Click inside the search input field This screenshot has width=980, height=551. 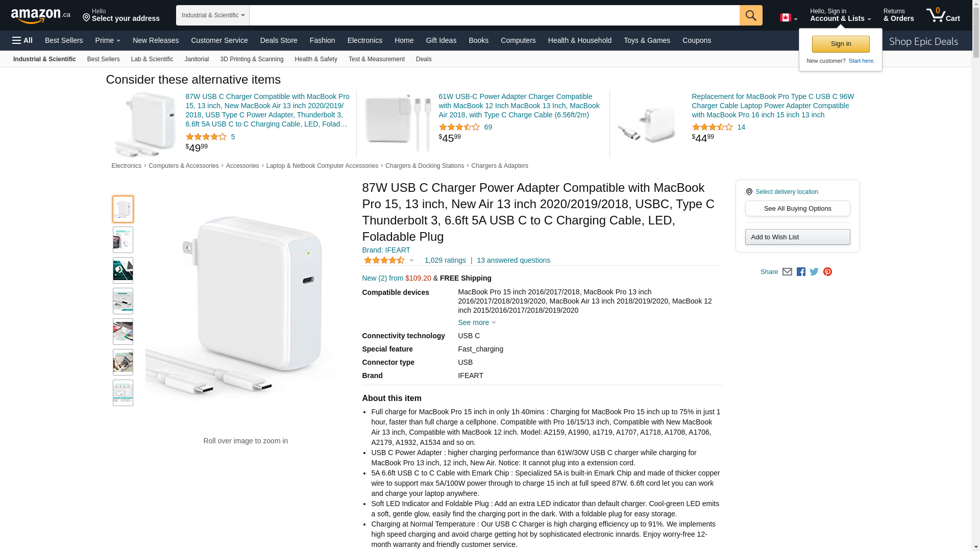494,15
